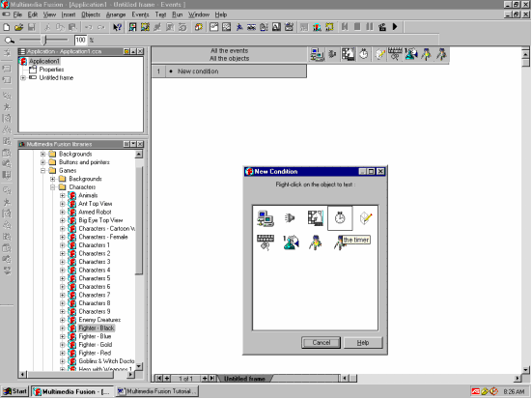Screen dimensions: 532x399
Task: Click the New condition row in event list
Action: (236, 71)
